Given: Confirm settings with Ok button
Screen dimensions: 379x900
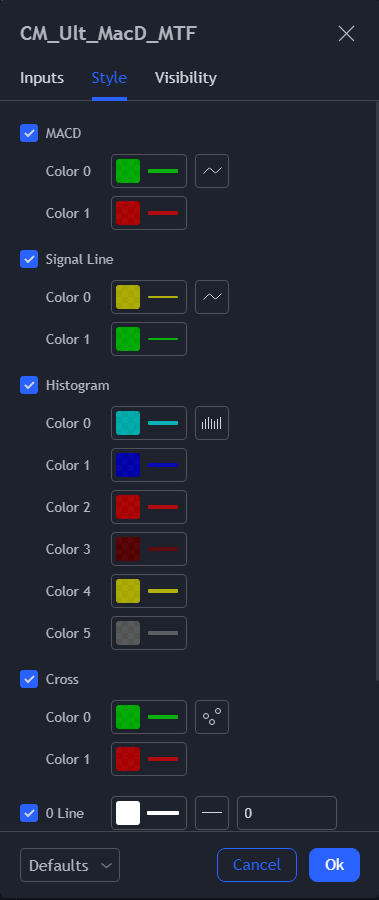Looking at the screenshot, I should coord(334,865).
